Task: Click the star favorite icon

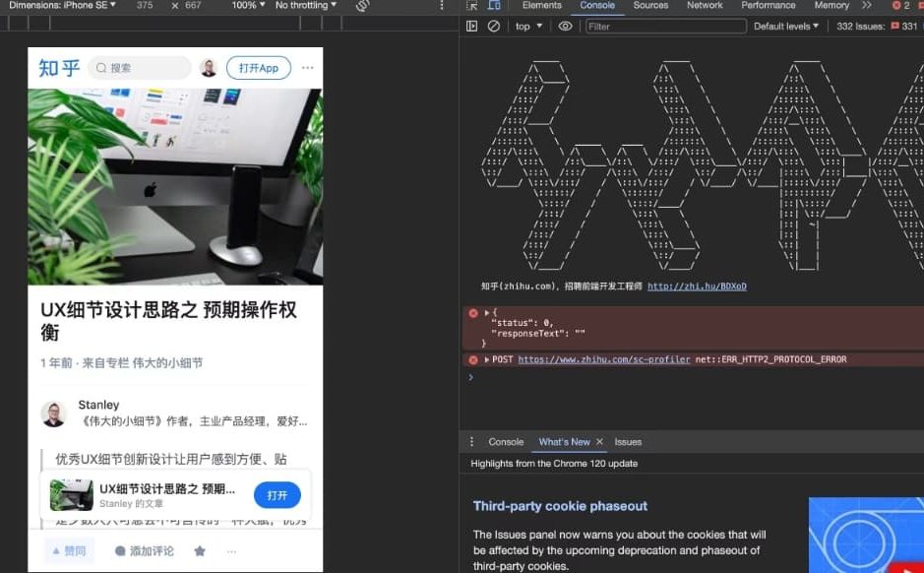Action: click(x=200, y=551)
